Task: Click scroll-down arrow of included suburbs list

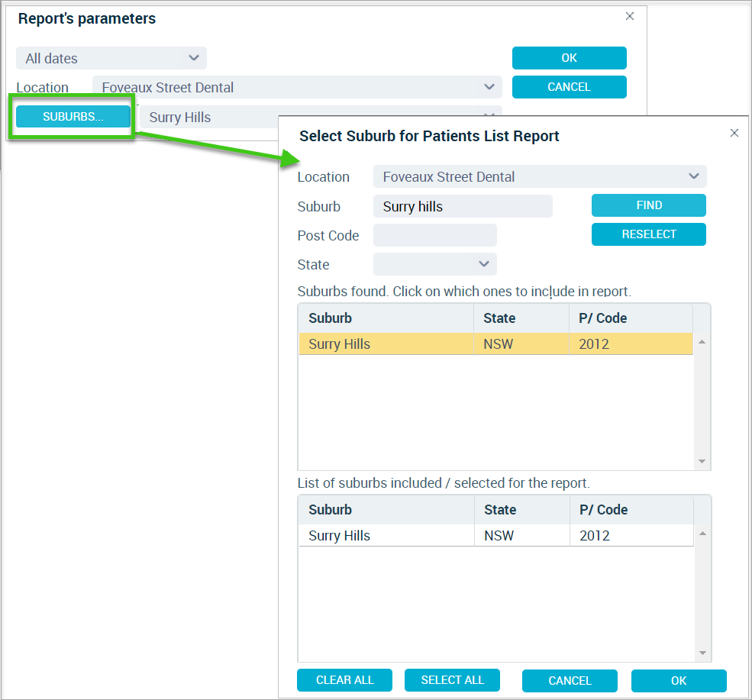Action: point(702,653)
